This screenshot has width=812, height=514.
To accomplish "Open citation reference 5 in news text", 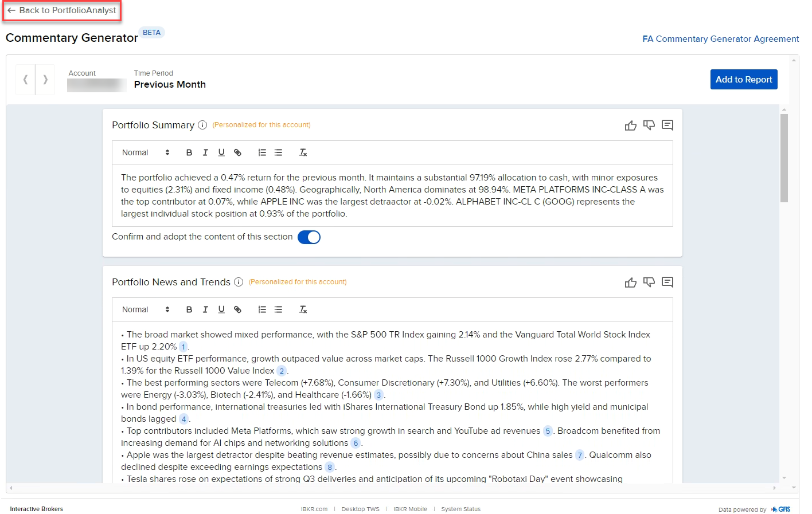I will coord(548,431).
